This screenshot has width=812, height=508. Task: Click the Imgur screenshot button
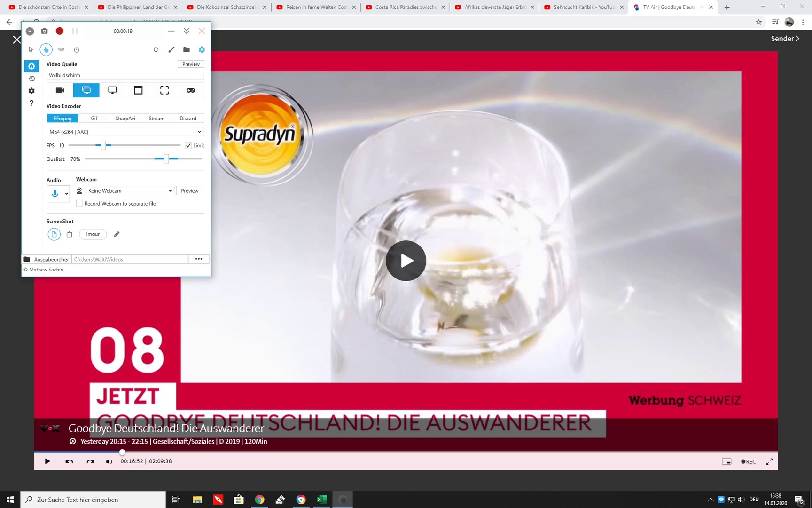93,234
